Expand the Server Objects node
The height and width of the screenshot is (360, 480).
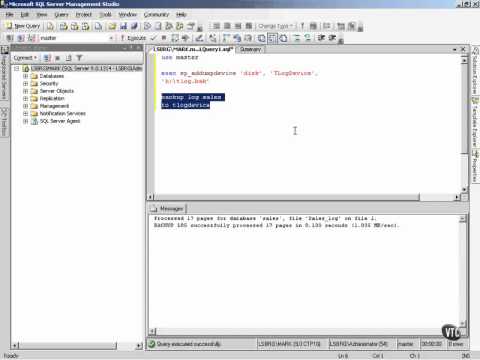[25, 91]
